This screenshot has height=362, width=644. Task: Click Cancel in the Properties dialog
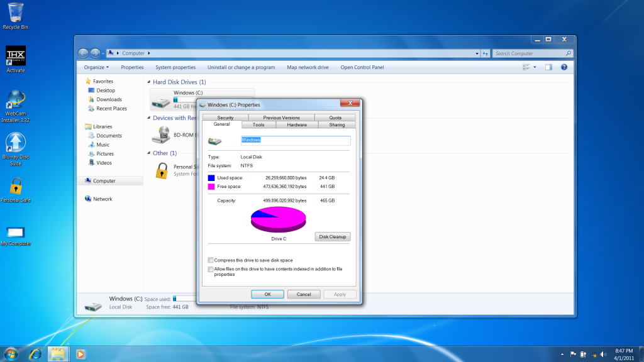point(304,294)
